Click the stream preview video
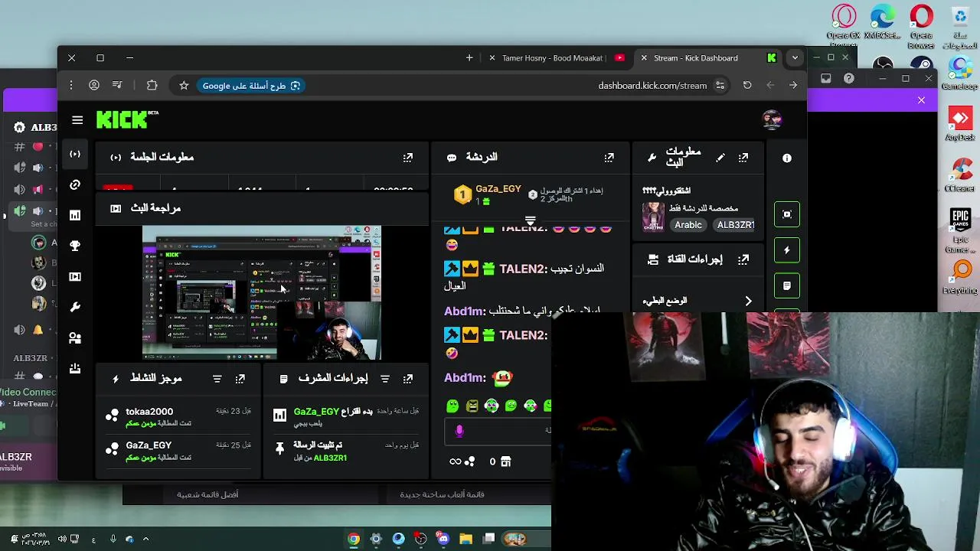980x551 pixels. 262,292
